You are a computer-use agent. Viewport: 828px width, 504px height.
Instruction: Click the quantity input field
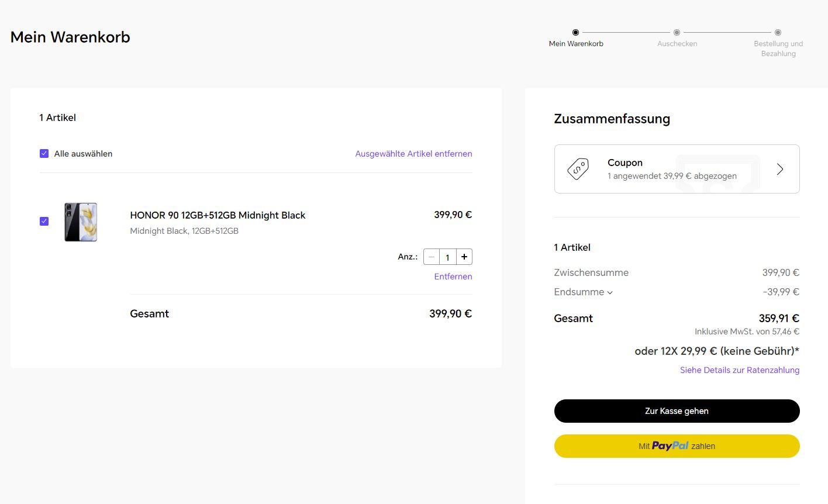click(x=448, y=257)
